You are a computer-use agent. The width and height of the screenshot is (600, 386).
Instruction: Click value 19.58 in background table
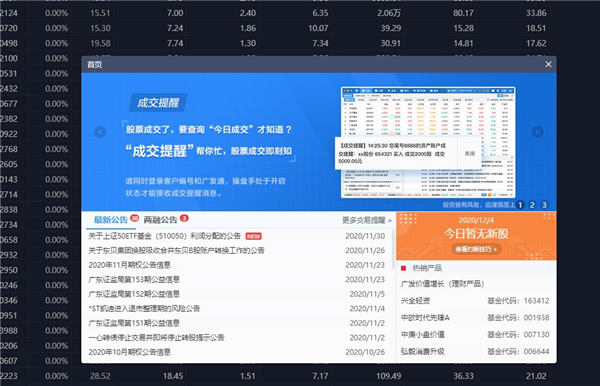click(100, 43)
